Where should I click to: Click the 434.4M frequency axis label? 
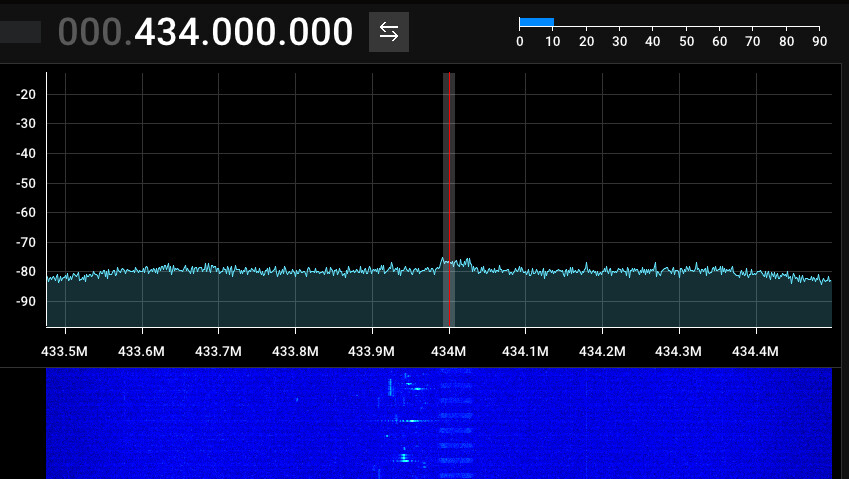point(755,351)
